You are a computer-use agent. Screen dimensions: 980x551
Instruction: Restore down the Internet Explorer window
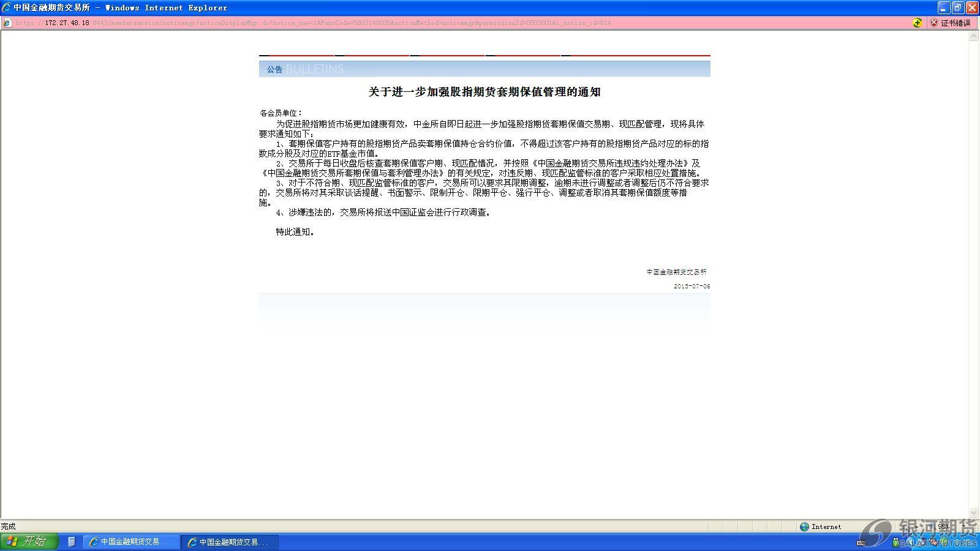(957, 8)
